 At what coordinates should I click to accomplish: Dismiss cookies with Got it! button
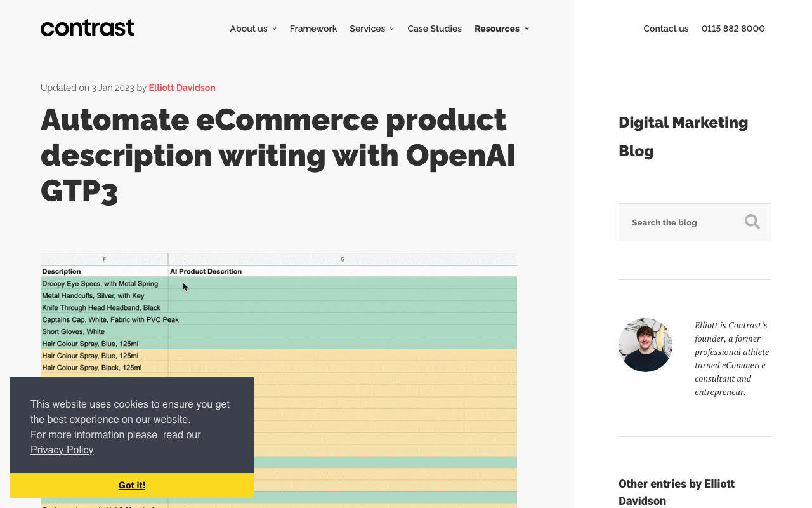[x=132, y=485]
